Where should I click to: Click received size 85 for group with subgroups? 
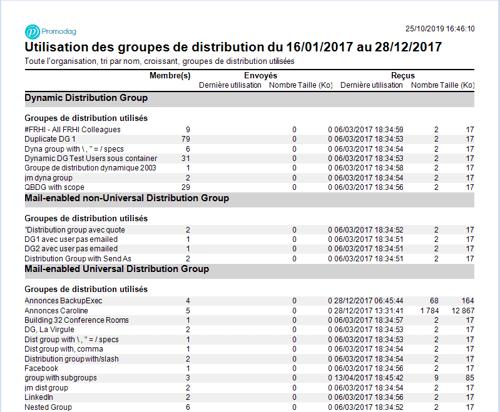click(470, 378)
